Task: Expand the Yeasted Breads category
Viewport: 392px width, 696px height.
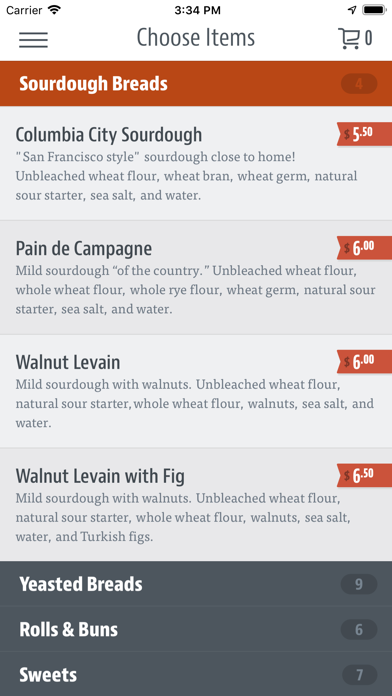Action: coord(196,584)
